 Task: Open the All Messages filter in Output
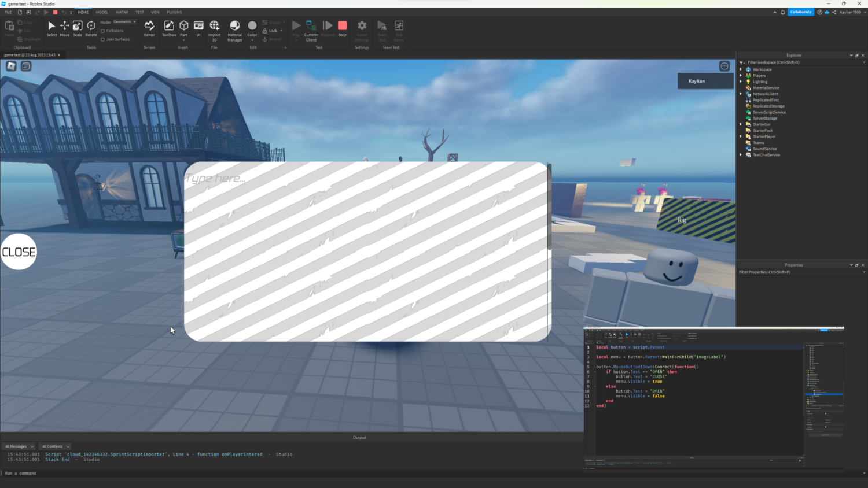[x=19, y=446]
